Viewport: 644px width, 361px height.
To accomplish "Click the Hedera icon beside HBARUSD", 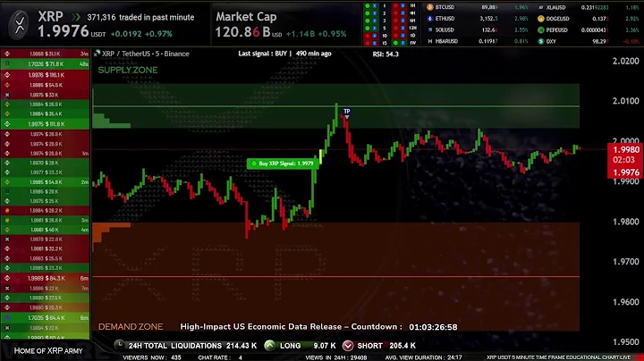I will [430, 41].
